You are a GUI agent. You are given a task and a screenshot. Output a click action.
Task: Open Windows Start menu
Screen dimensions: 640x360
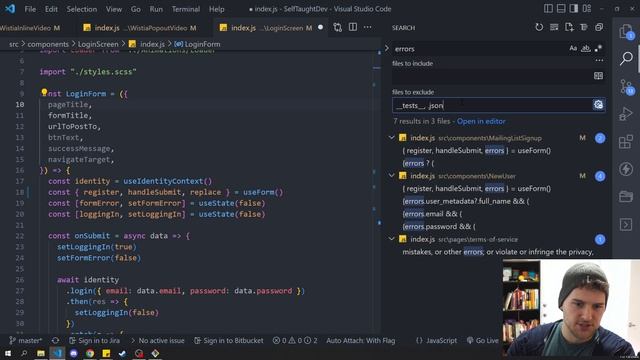click(x=8, y=353)
